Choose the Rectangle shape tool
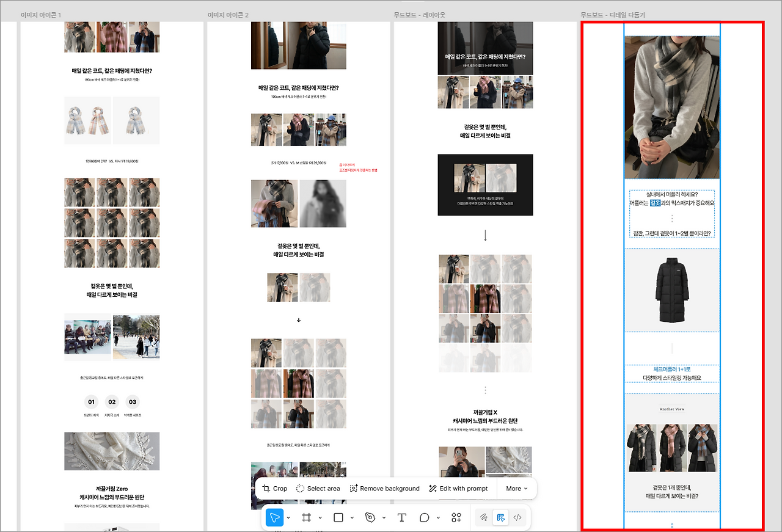 coord(338,517)
